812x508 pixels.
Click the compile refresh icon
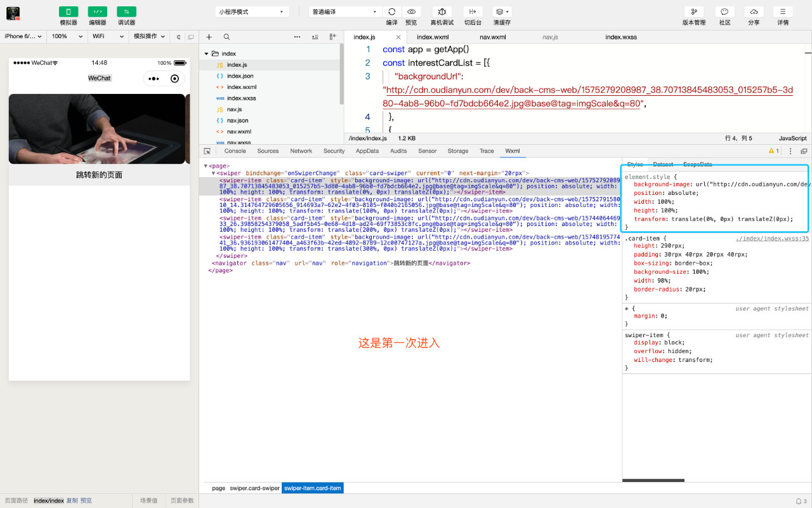point(392,11)
